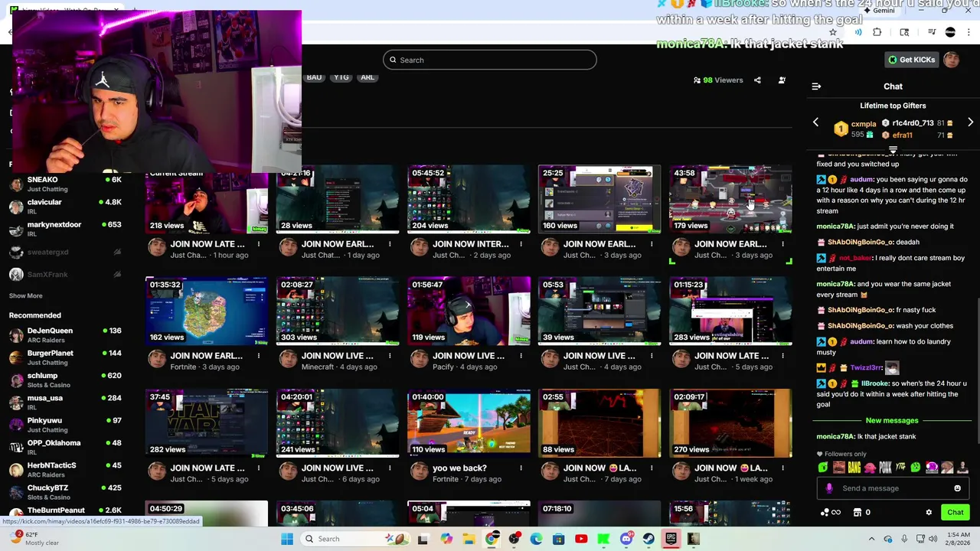This screenshot has height=551, width=980.
Task: Send the message with the green Chat button
Action: [x=955, y=513]
